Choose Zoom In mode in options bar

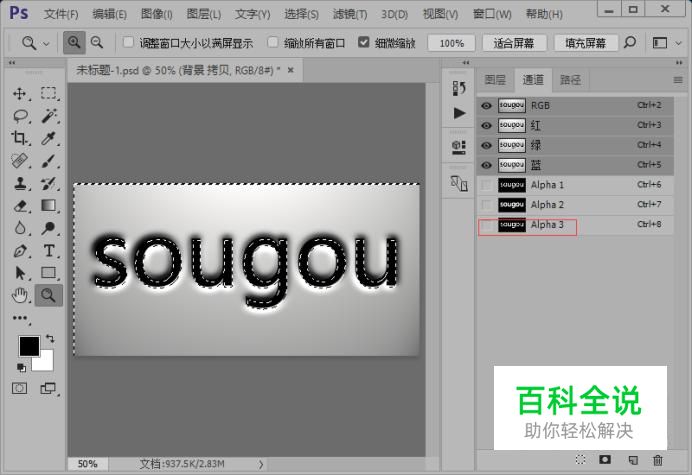click(74, 43)
